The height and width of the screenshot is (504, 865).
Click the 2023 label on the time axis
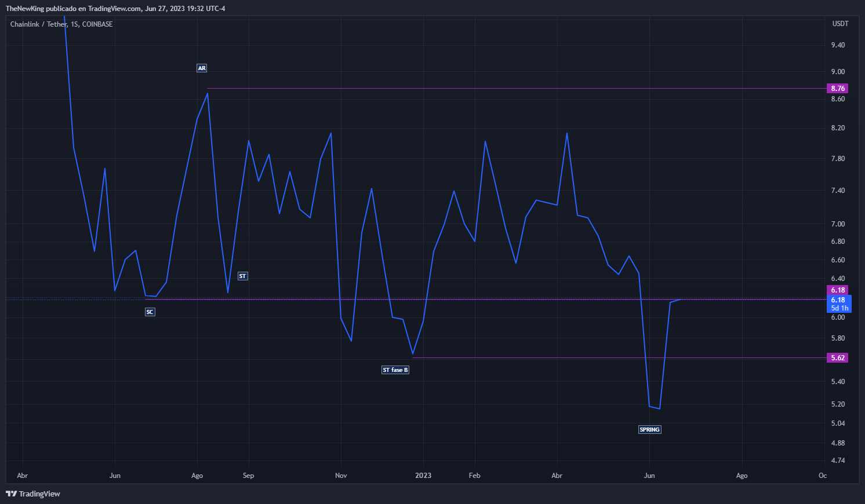pos(423,476)
